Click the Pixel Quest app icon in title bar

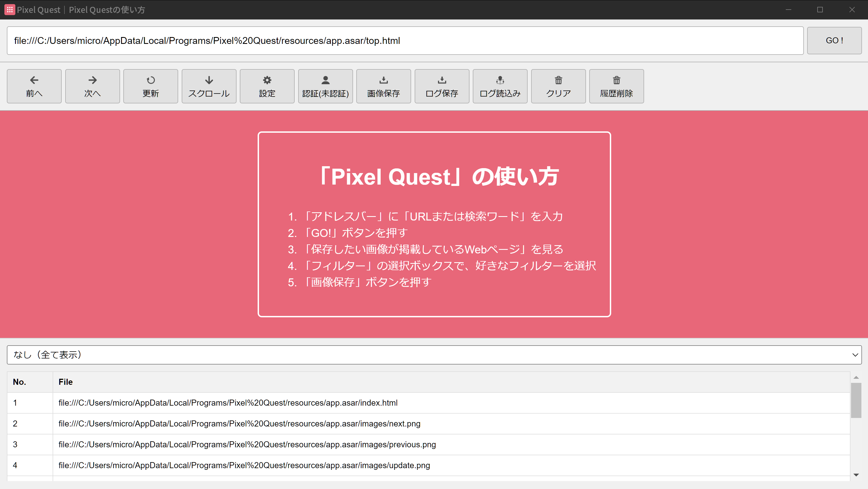[x=9, y=9]
